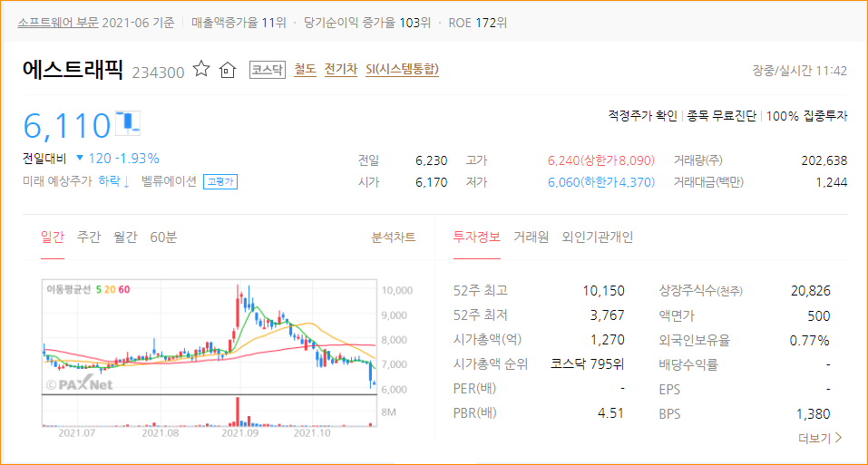Click the 당기순이익 증가율 103위 text
The image size is (868, 465).
[x=367, y=23]
